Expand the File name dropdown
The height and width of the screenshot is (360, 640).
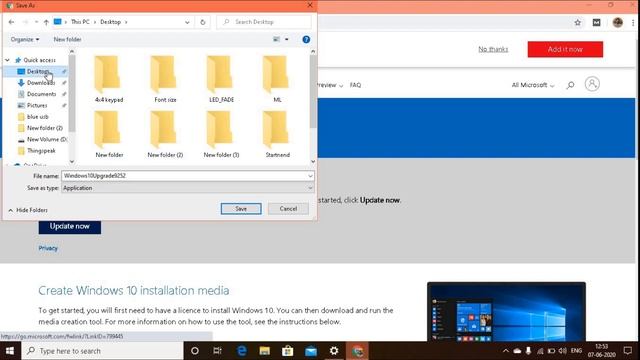(310, 176)
